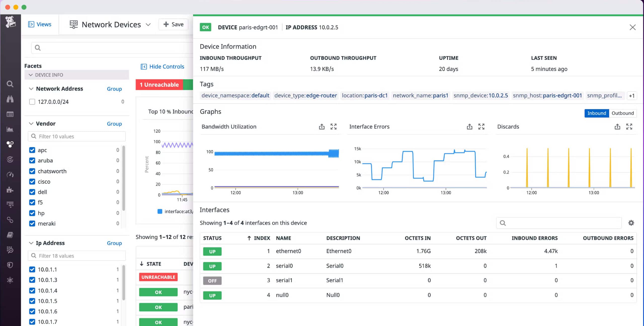644x326 pixels.
Task: Collapse the Ip Address facet
Action: pos(31,243)
